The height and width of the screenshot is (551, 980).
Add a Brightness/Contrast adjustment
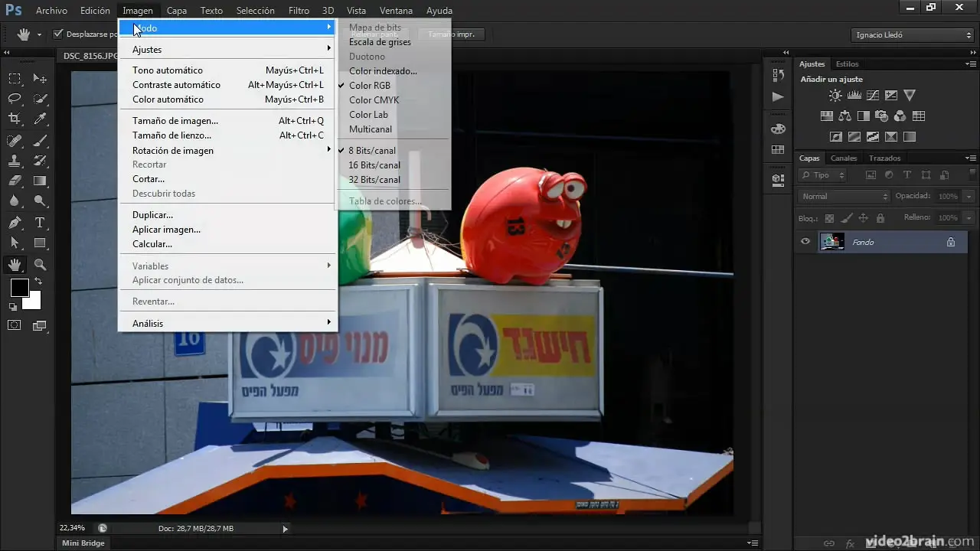pos(835,96)
